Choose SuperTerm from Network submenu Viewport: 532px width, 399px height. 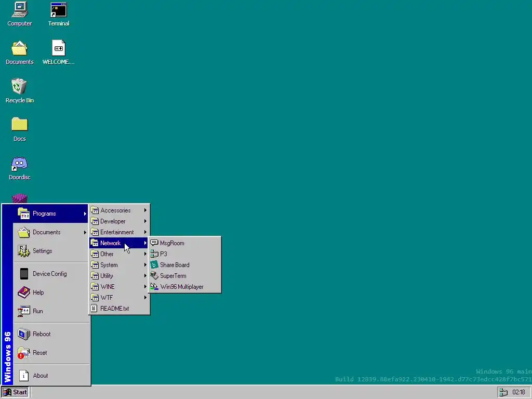point(185,275)
